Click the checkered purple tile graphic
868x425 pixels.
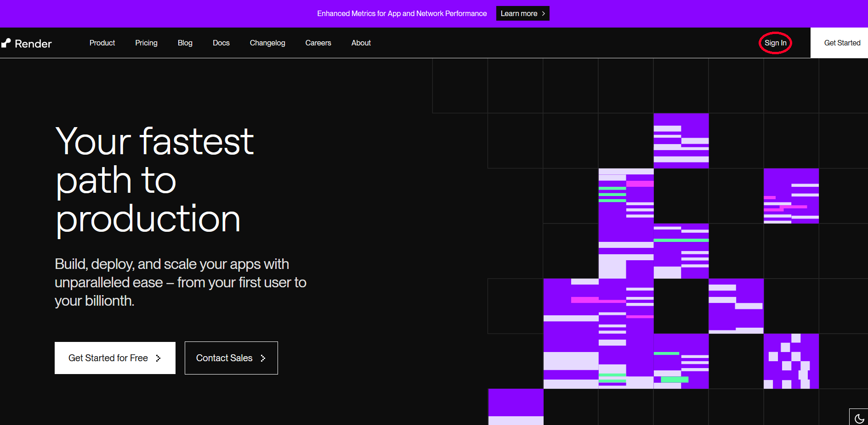791,361
